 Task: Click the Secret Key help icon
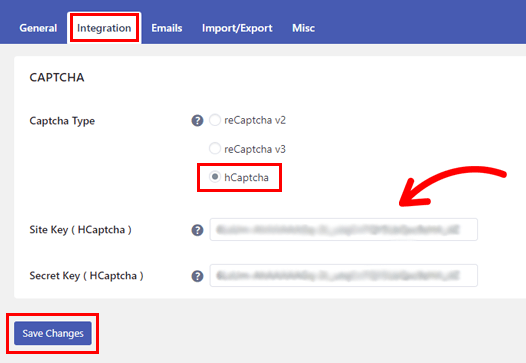click(197, 276)
